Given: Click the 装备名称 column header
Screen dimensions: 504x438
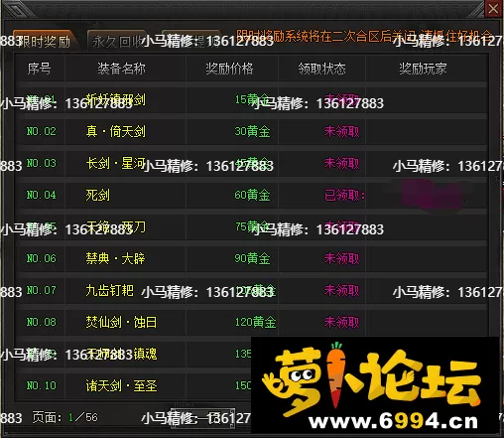Looking at the screenshot, I should 121,69.
